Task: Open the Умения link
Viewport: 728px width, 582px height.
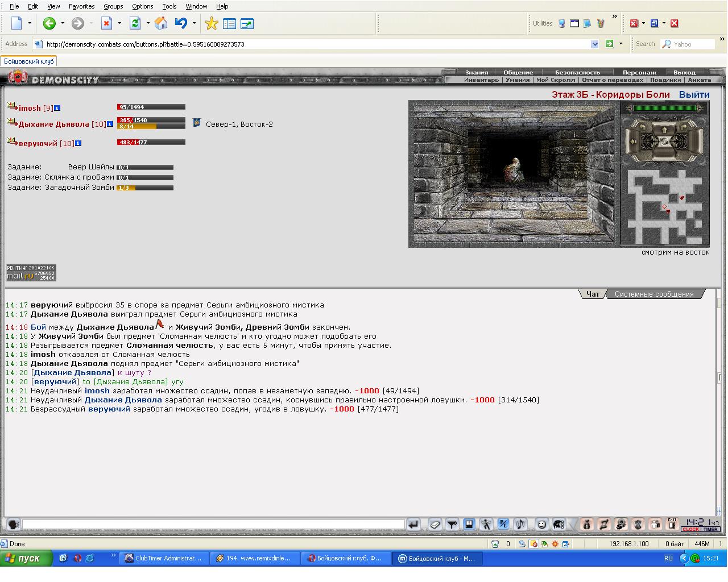Action: click(518, 80)
